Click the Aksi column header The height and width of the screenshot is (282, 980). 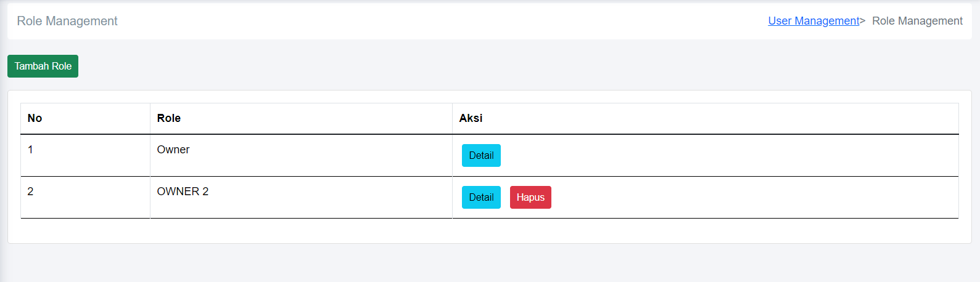(x=471, y=118)
